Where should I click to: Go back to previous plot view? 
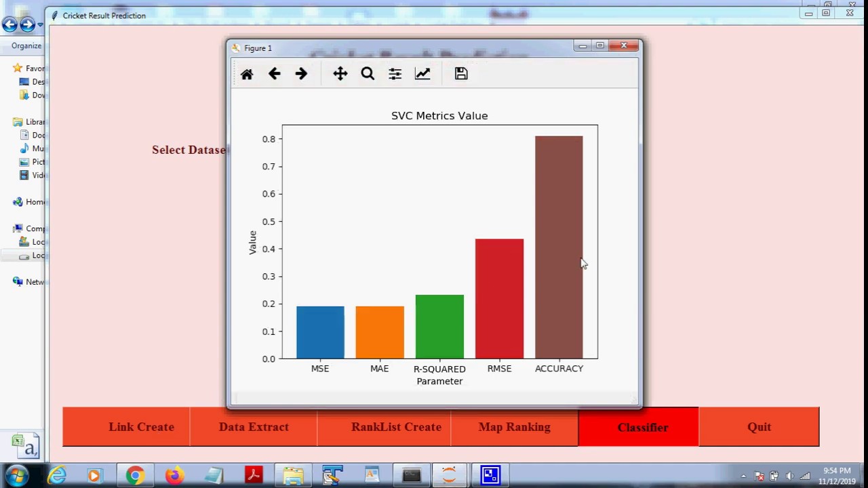[x=274, y=74]
